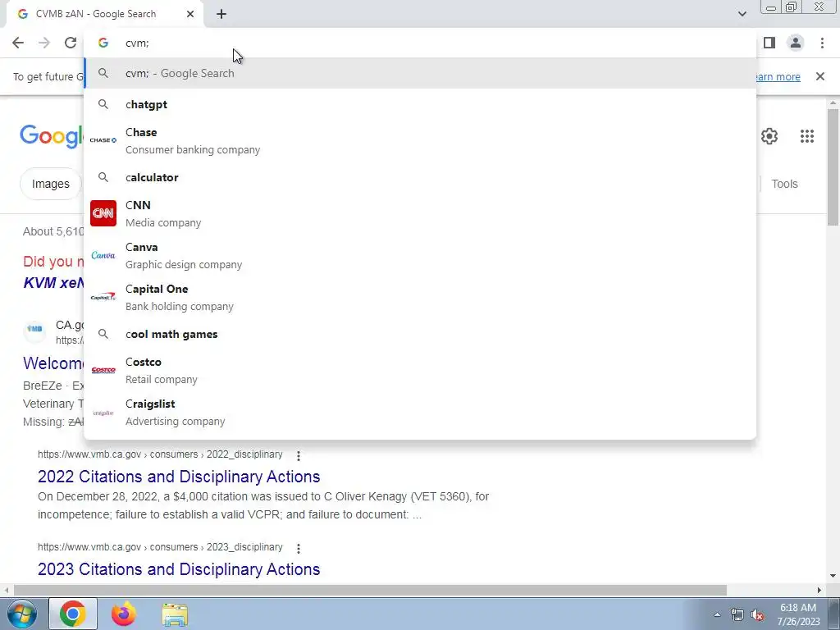
Task: Launch Firefox from the taskbar
Action: point(124,614)
